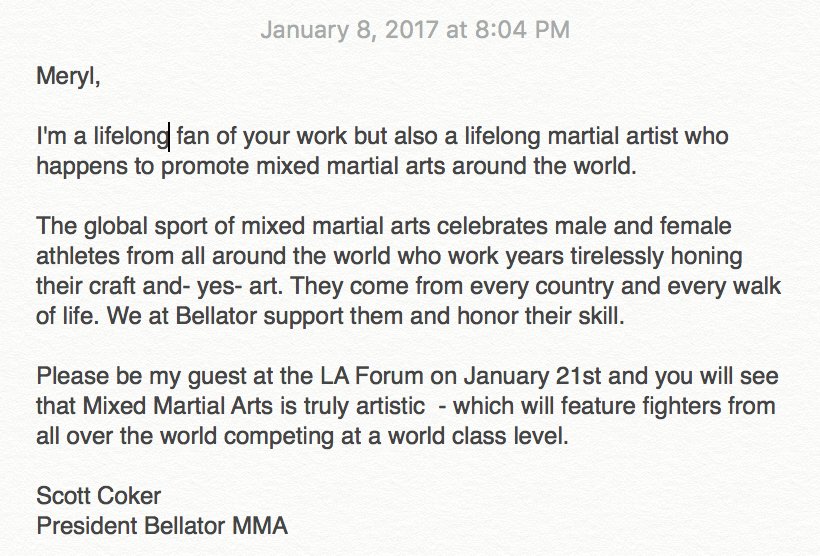This screenshot has width=820, height=556.
Task: Click the signature name "Scott Coker"
Action: pos(98,496)
